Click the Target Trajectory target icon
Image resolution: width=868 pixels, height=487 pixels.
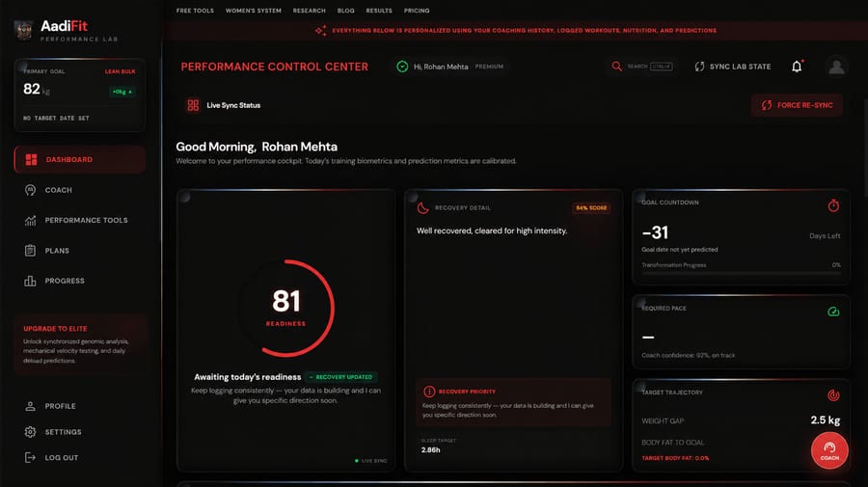pos(833,395)
